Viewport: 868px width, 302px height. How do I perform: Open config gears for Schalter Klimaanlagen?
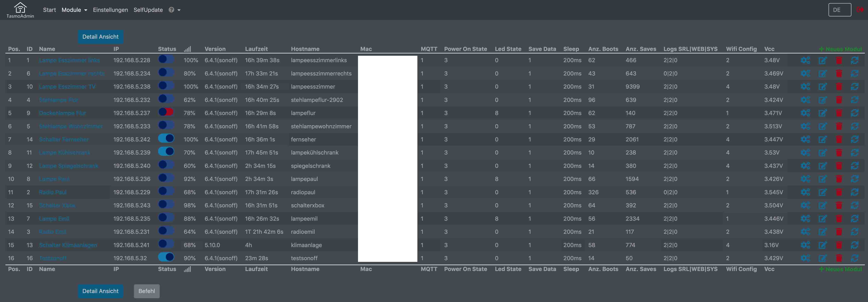coord(805,245)
